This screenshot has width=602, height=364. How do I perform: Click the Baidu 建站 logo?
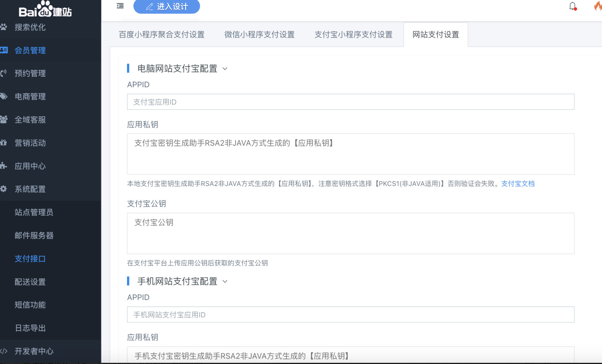(45, 9)
